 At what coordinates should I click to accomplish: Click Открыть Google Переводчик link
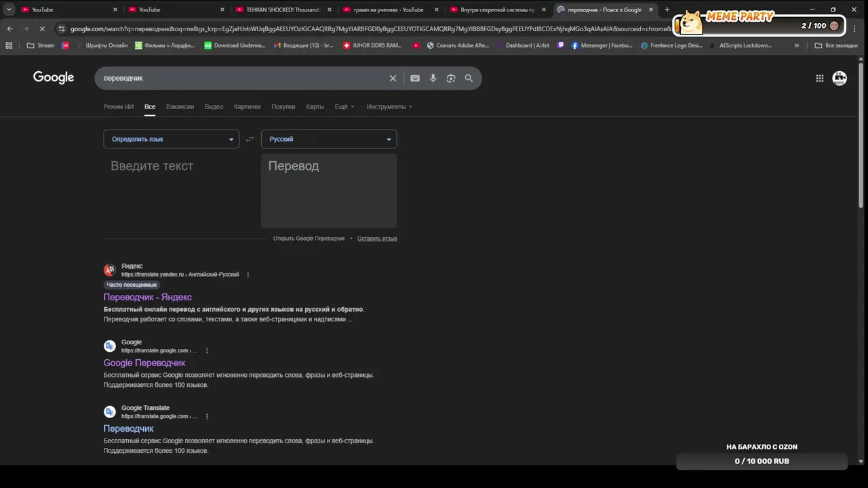coord(309,239)
